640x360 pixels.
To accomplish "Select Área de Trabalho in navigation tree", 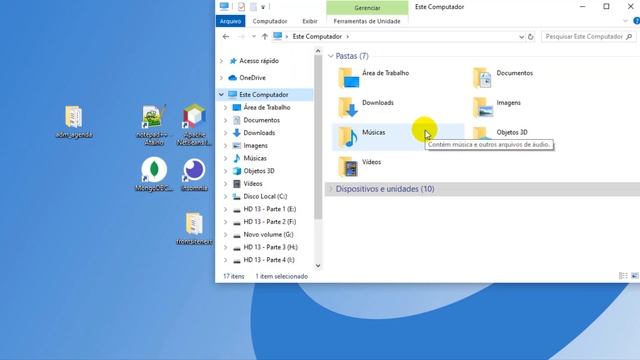I will [x=267, y=107].
